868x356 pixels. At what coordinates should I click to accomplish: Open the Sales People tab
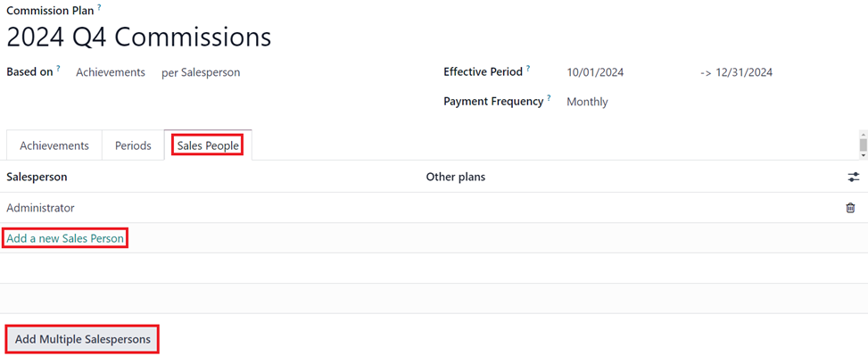pos(208,145)
